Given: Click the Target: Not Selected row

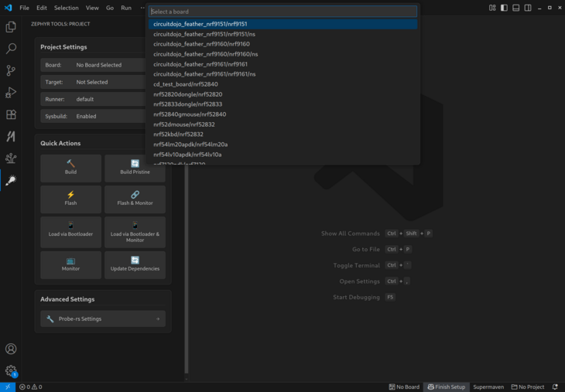Looking at the screenshot, I should pos(93,82).
